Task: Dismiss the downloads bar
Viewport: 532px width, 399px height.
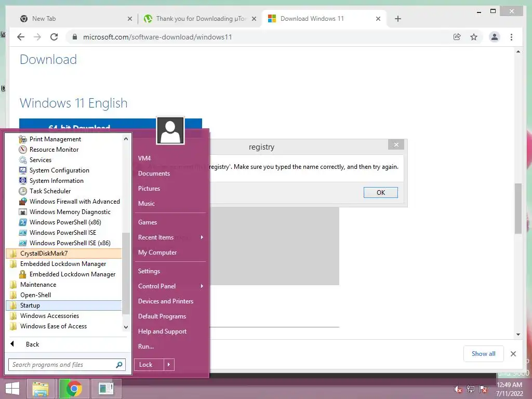Action: tap(513, 354)
